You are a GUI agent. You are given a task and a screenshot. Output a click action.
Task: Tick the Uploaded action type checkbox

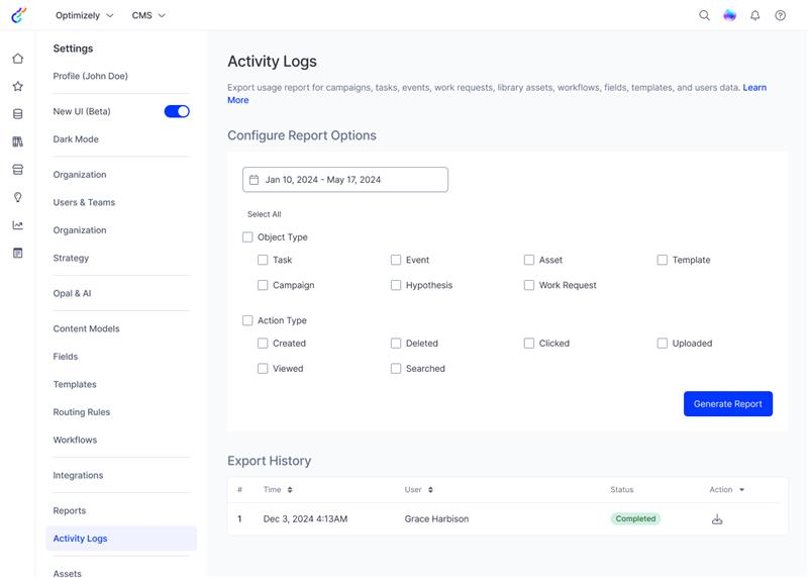pos(662,343)
